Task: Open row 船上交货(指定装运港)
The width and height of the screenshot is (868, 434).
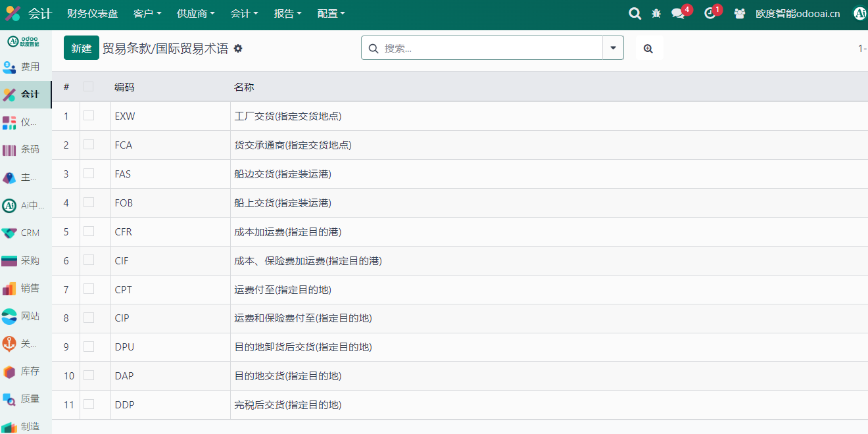Action: click(283, 203)
